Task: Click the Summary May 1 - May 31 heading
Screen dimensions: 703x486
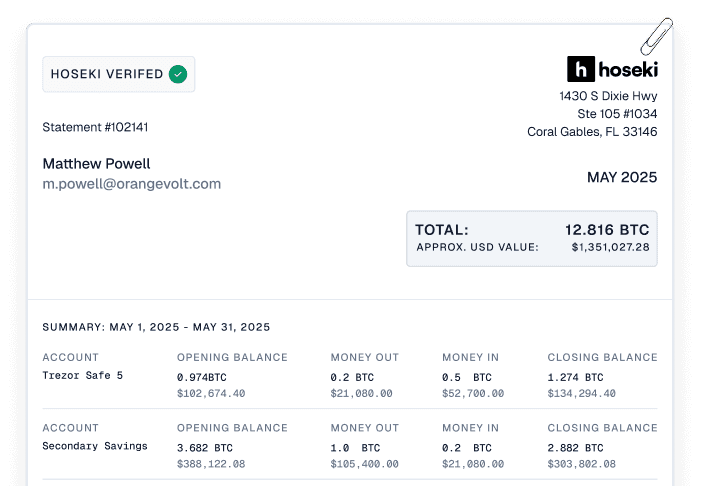Action: click(156, 327)
